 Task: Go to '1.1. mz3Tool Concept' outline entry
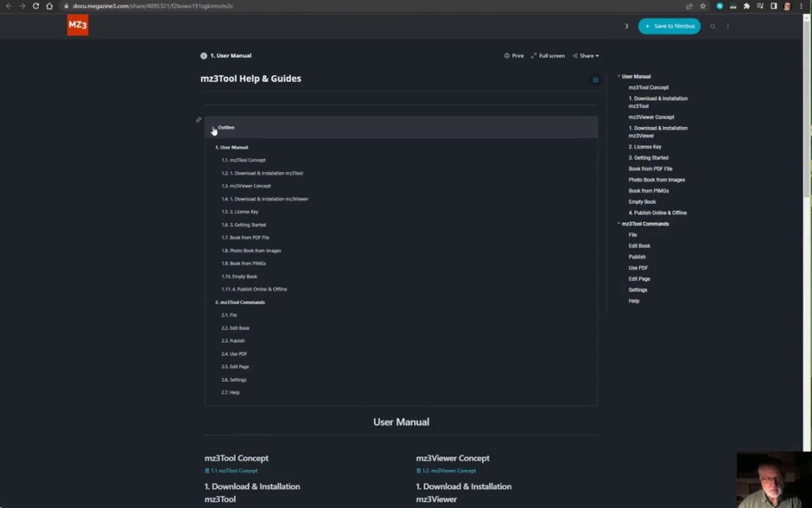tap(243, 160)
